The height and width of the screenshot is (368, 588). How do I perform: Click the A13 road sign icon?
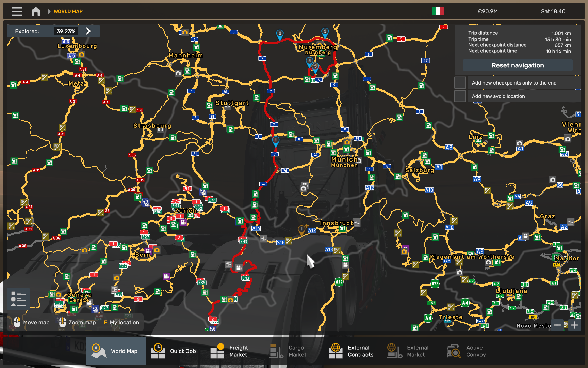pos(329,250)
